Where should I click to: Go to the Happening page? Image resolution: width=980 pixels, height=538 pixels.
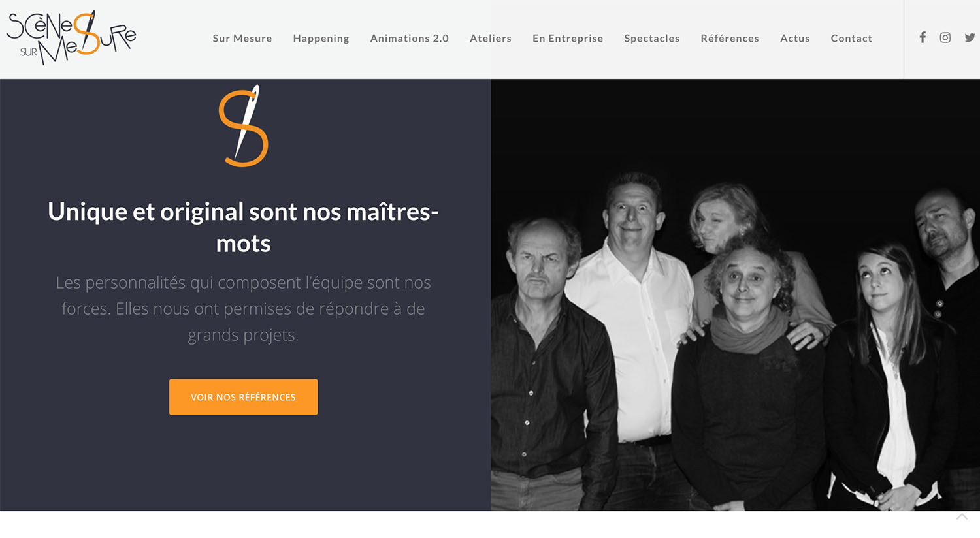(x=321, y=39)
